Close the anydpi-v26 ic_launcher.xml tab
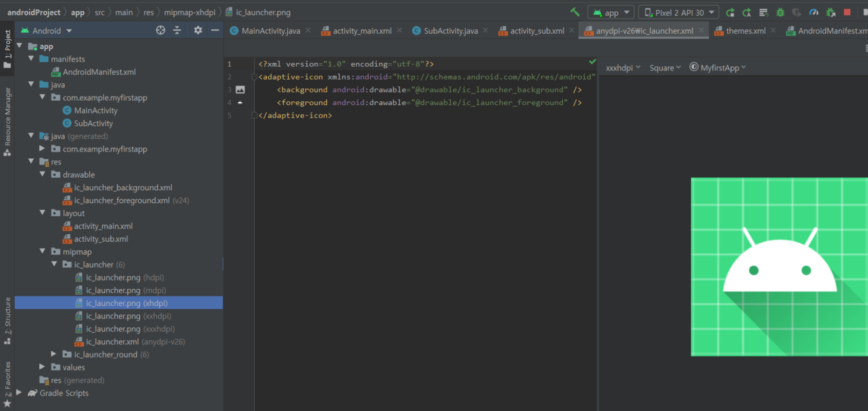The height and width of the screenshot is (411, 868). (x=701, y=30)
